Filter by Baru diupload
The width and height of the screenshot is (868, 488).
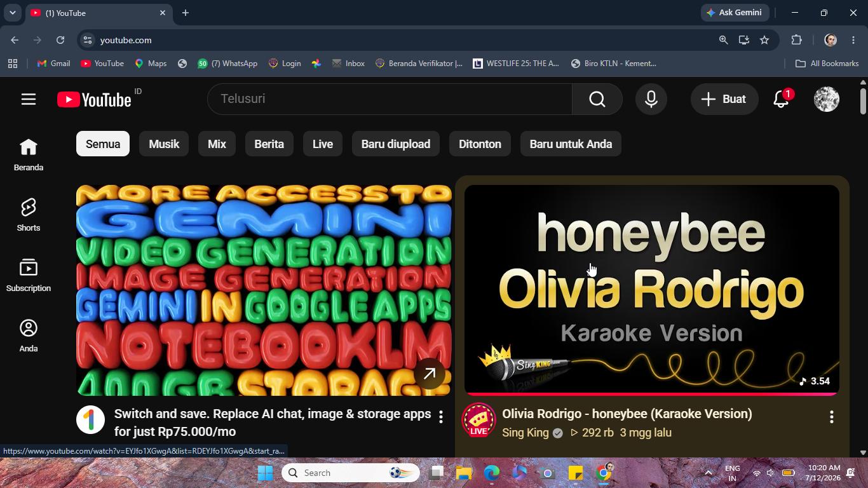pyautogui.click(x=396, y=144)
